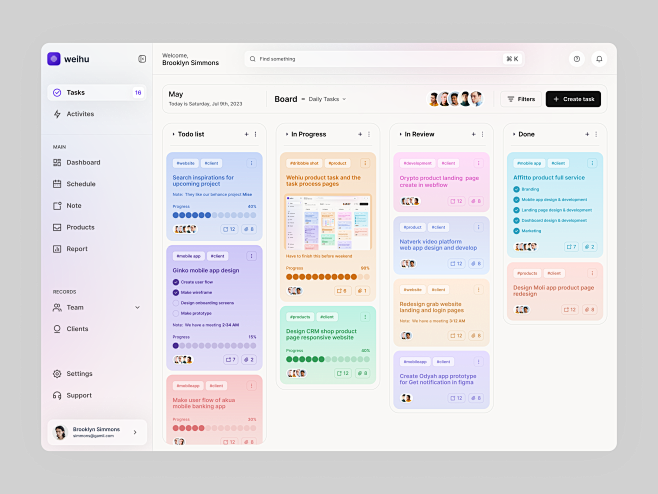Screen dimensions: 658x494
Task: Open options on Affitto product card
Action: (x=592, y=163)
